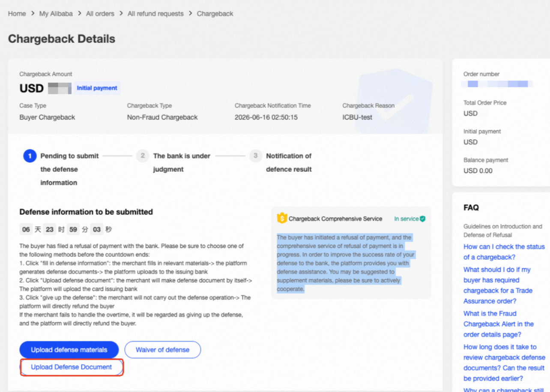
Task: Click The bank is under judgment step label
Action: [x=182, y=162]
